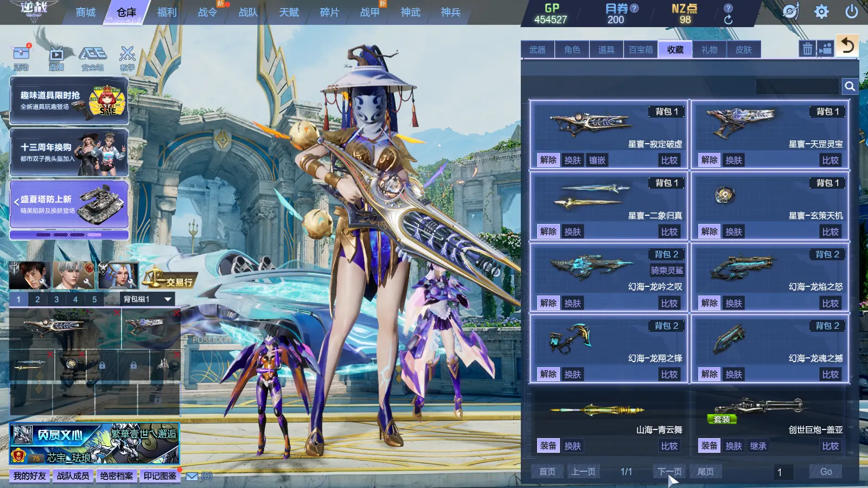Switch to backpack tab 3

tap(56, 299)
